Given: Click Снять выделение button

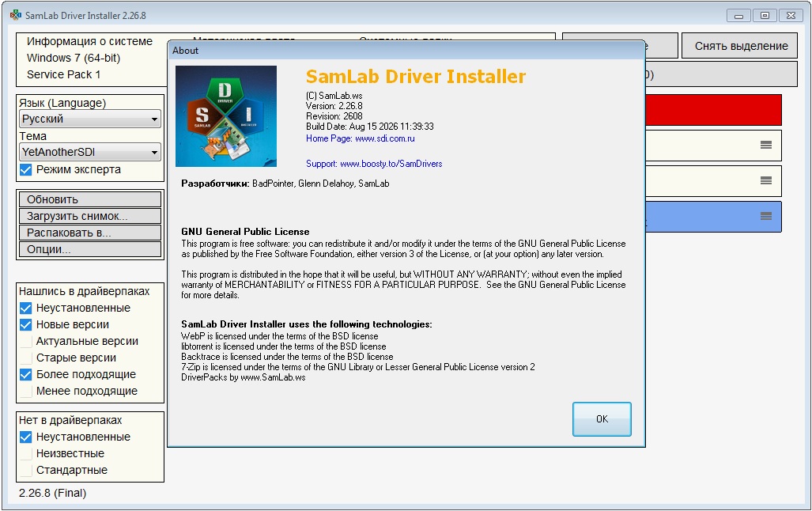Looking at the screenshot, I should tap(741, 46).
